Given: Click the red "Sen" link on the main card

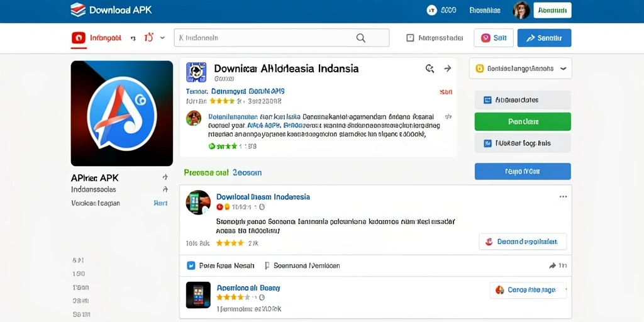Looking at the screenshot, I should point(446,92).
